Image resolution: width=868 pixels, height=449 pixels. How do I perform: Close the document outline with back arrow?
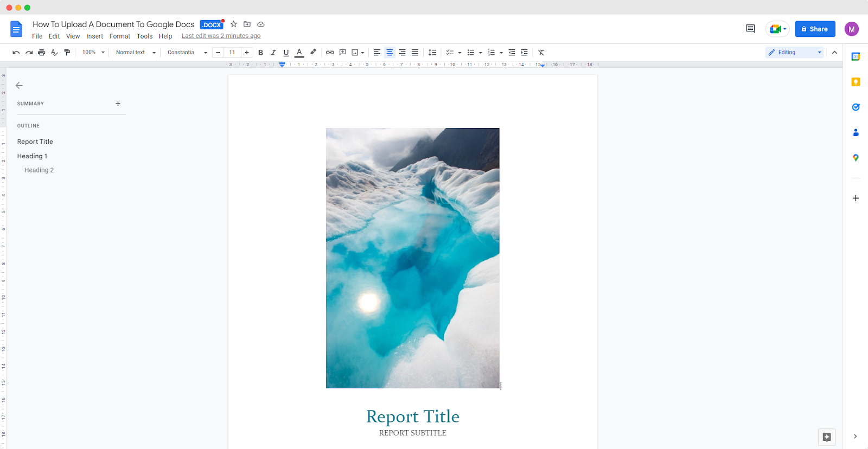[x=19, y=85]
